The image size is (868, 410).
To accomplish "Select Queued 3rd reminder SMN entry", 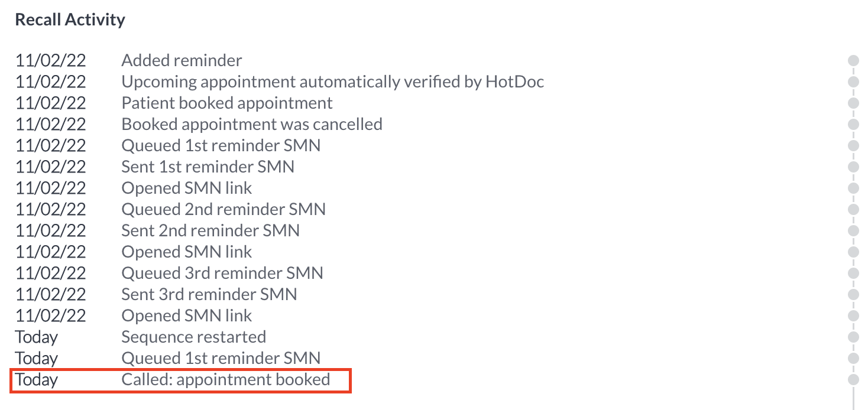I will [x=222, y=273].
